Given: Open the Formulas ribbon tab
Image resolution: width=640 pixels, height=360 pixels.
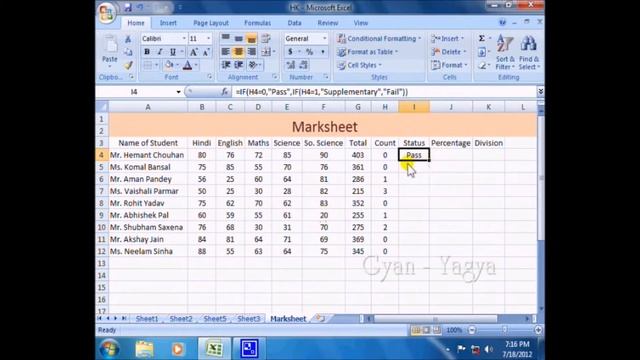Looking at the screenshot, I should pos(258,23).
